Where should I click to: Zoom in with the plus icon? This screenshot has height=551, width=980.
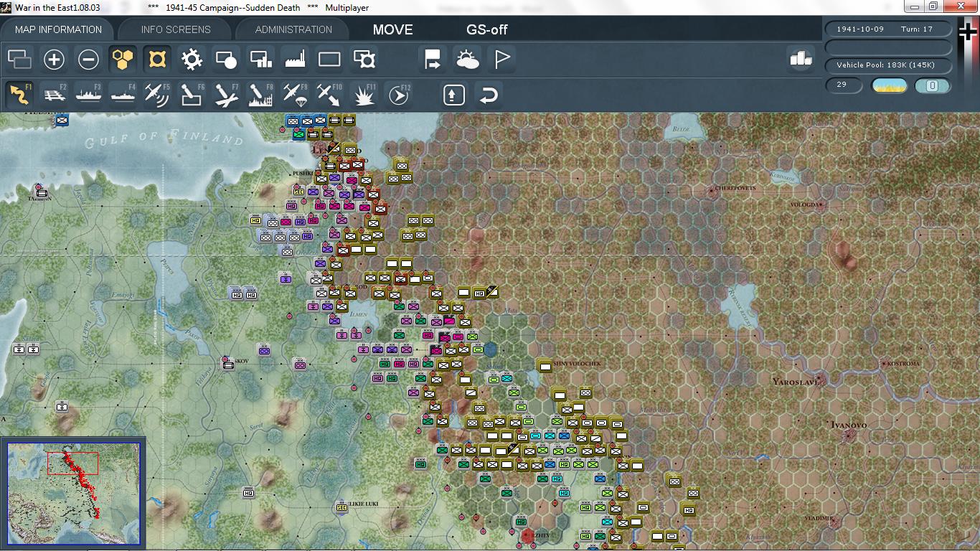54,60
